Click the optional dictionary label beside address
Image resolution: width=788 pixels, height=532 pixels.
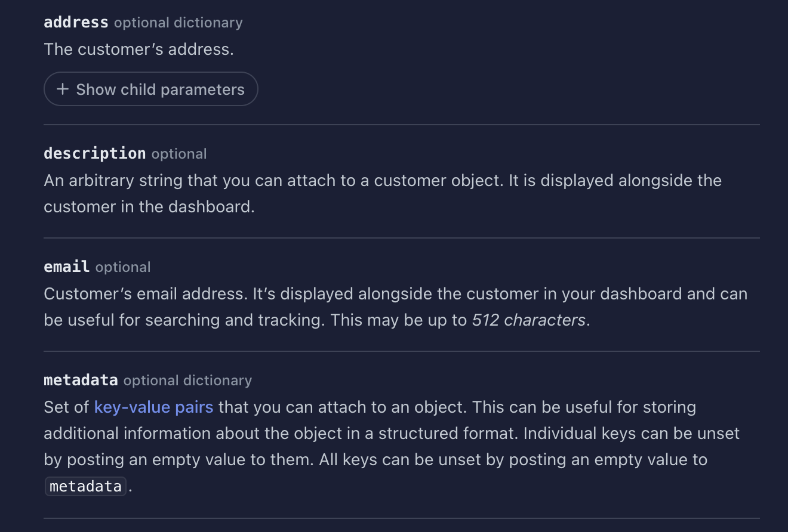177,23
